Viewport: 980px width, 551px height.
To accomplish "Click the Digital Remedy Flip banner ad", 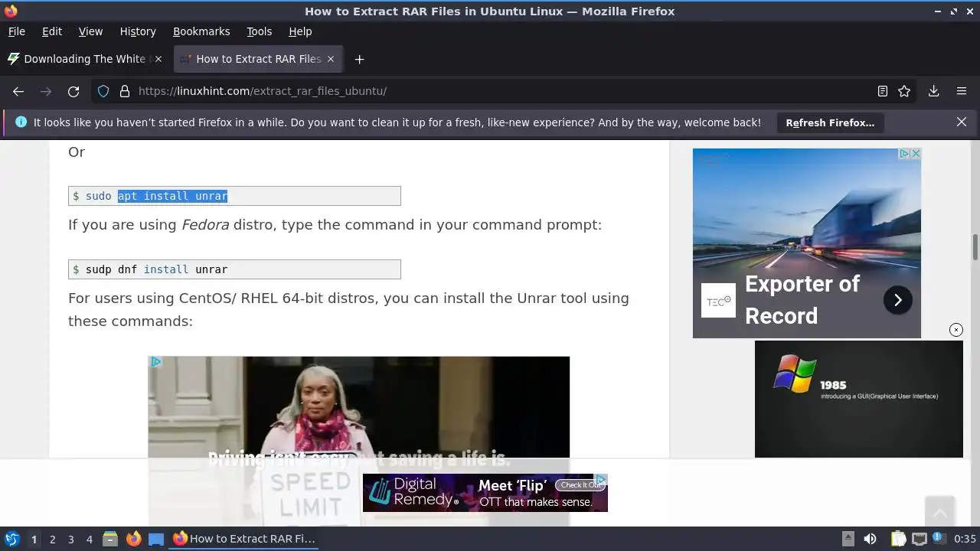I will tap(485, 493).
